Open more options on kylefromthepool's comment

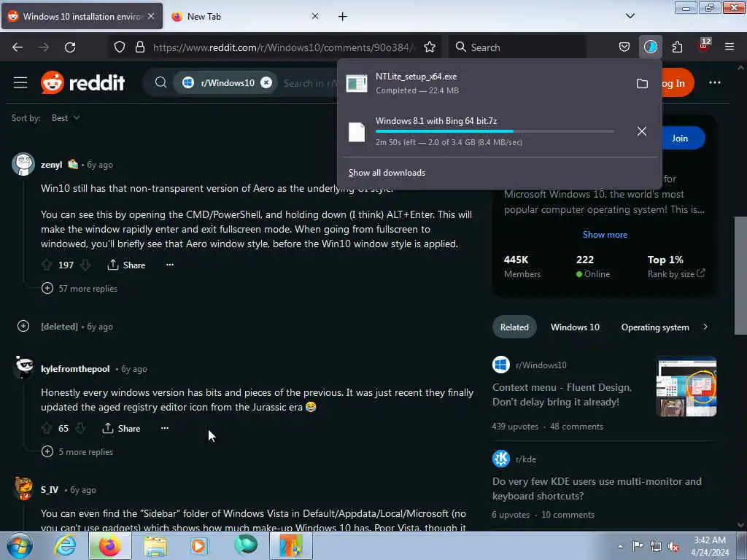(x=164, y=428)
